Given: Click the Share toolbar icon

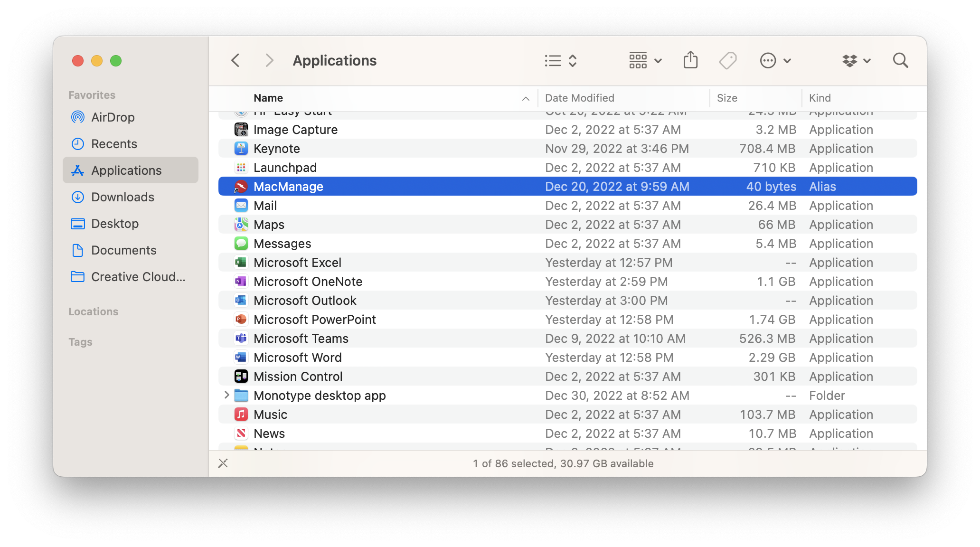Looking at the screenshot, I should [690, 60].
